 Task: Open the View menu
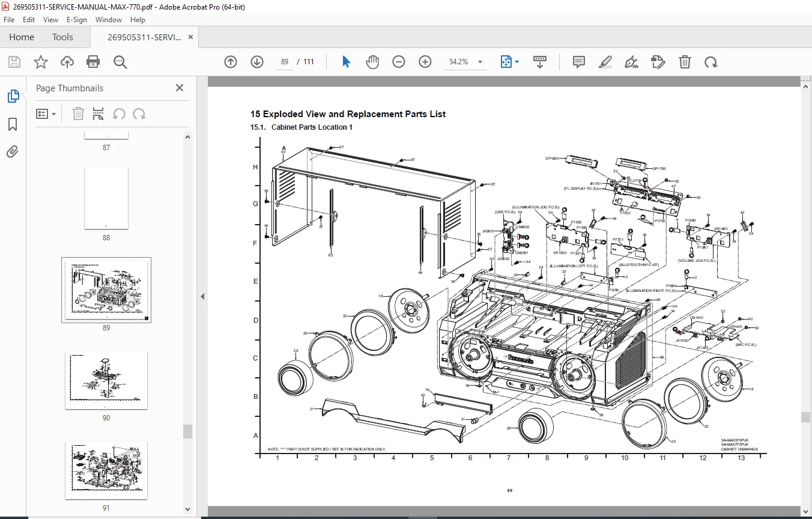(x=51, y=20)
